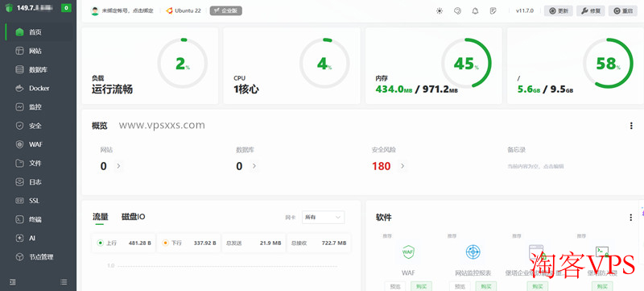This screenshot has width=644, height=291.
Task: Click the 堡塔防入侵 terminal-lock icon
Action: coord(602,252)
